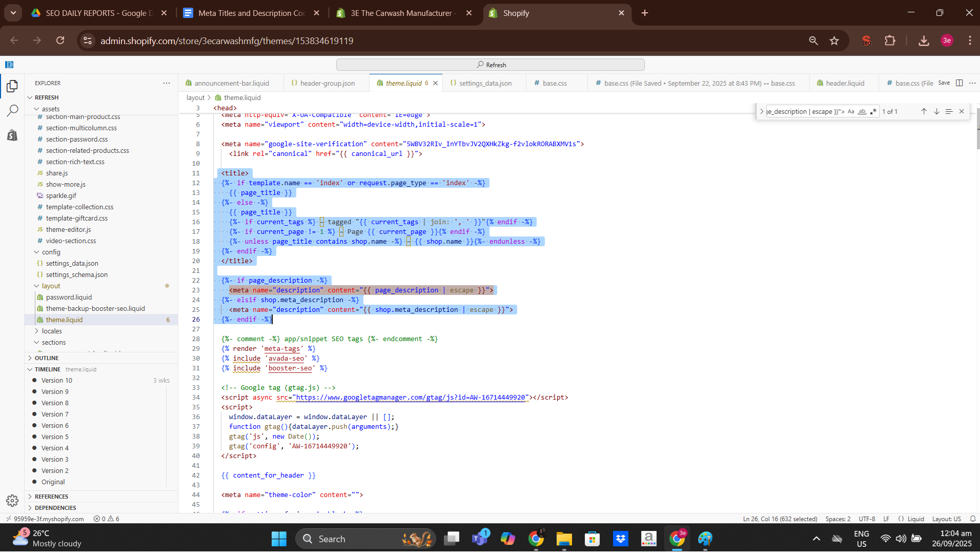Toggle Use Regular Expression in find widget
The image size is (980, 554).
[x=873, y=111]
